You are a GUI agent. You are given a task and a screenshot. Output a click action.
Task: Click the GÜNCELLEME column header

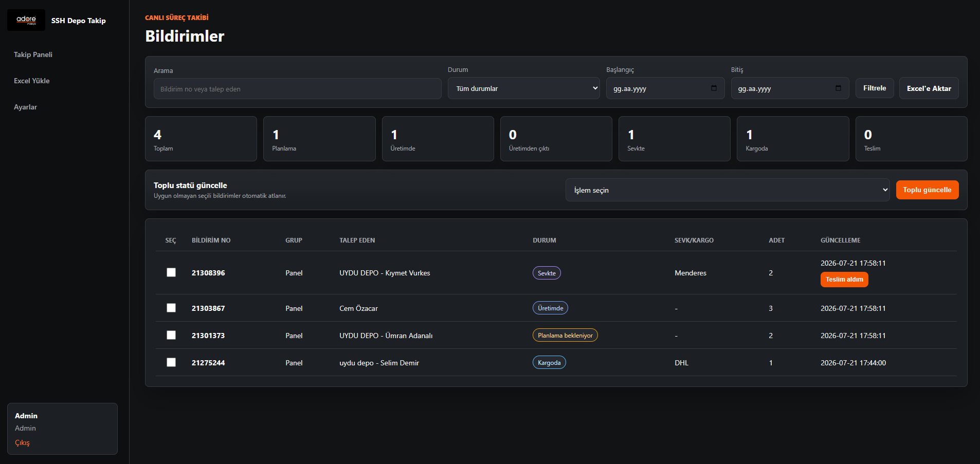(x=840, y=240)
